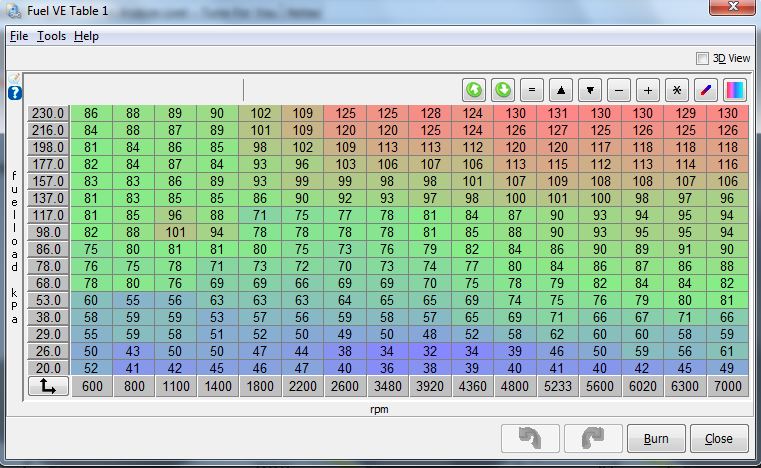Image resolution: width=761 pixels, height=468 pixels.
Task: Select cell 109 at 216.0 kPa, 2200 rpm
Action: [302, 130]
